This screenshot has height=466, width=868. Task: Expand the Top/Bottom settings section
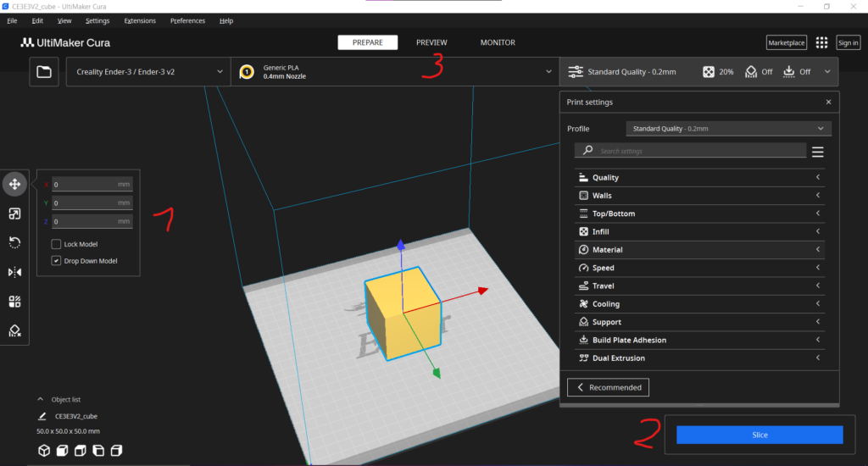(699, 214)
